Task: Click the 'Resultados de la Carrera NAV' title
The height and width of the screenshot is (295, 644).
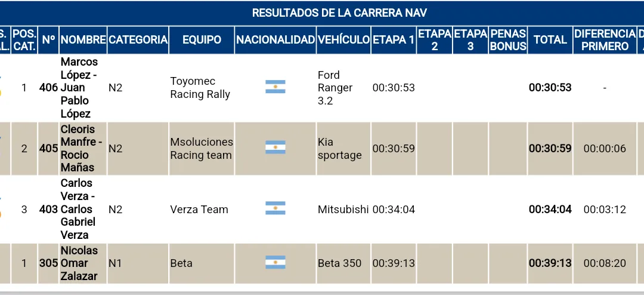Action: [x=339, y=13]
